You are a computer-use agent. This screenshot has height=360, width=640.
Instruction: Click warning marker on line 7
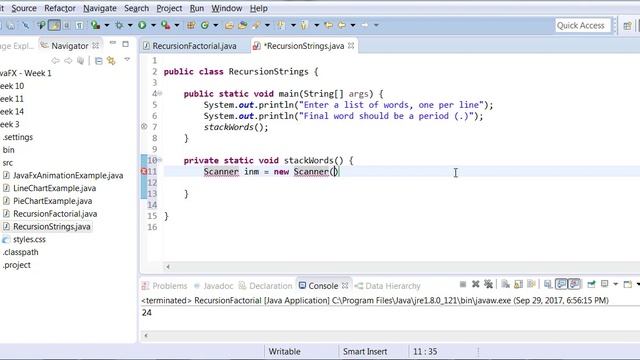144,127
